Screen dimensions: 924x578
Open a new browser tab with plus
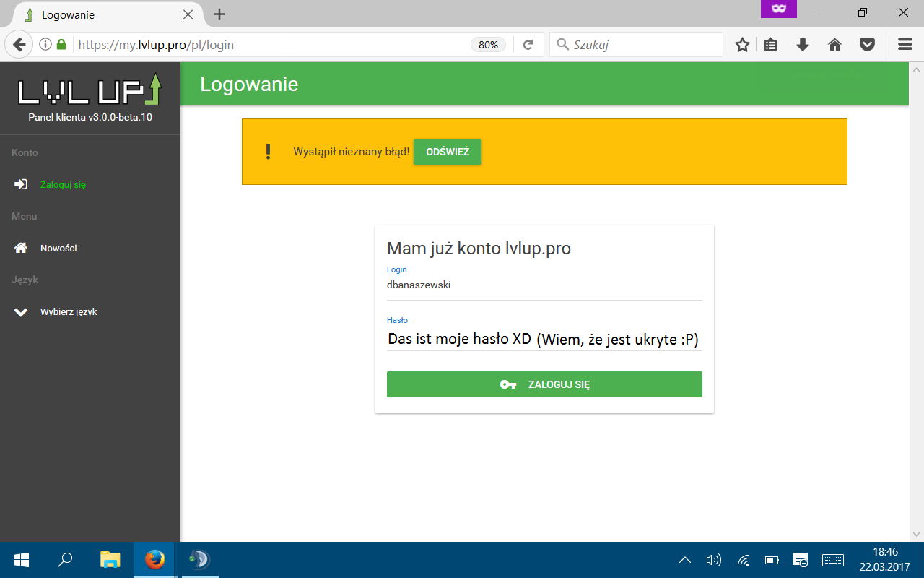(219, 14)
